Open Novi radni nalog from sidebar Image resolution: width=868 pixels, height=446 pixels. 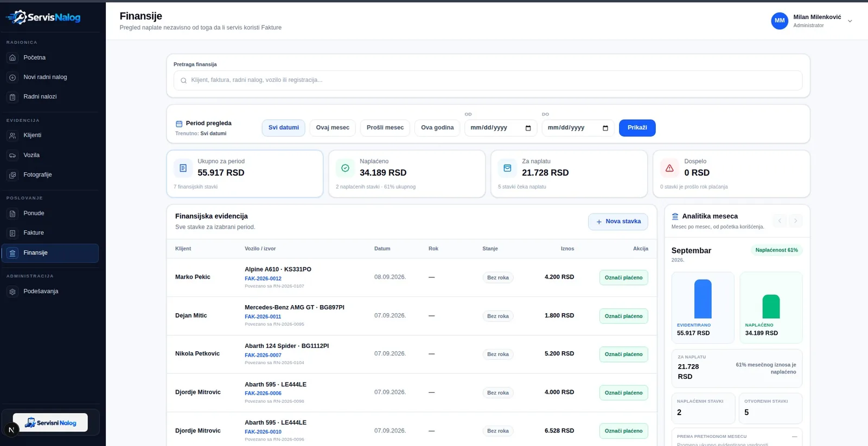click(x=50, y=77)
